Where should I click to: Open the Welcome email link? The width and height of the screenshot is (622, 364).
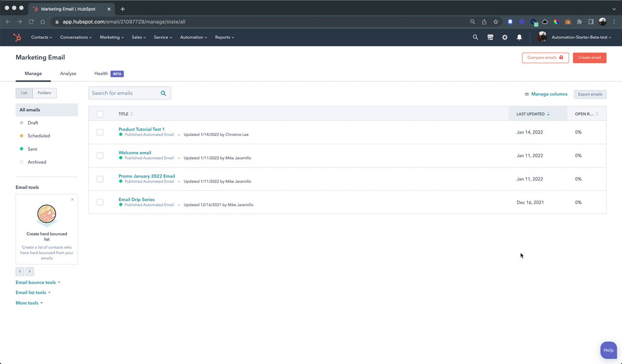(135, 153)
